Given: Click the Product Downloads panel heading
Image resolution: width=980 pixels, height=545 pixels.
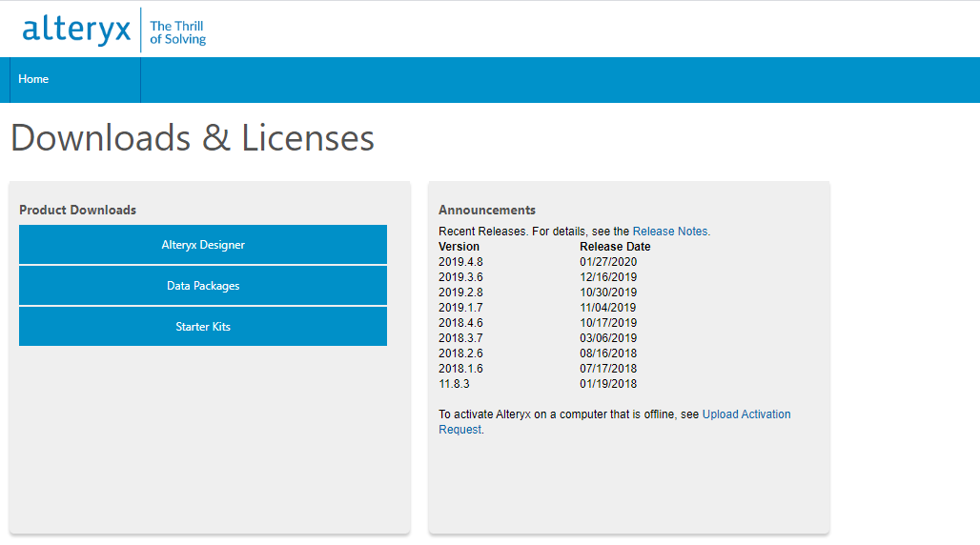Looking at the screenshot, I should point(77,210).
